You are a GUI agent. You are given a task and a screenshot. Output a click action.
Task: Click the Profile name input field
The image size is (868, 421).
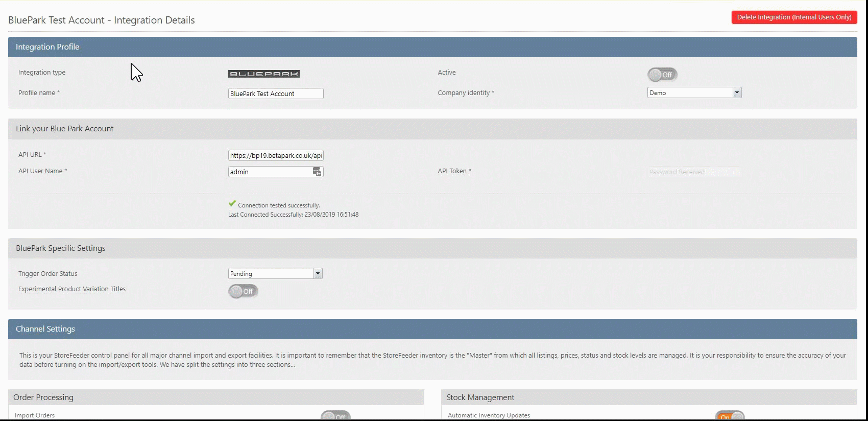point(276,93)
